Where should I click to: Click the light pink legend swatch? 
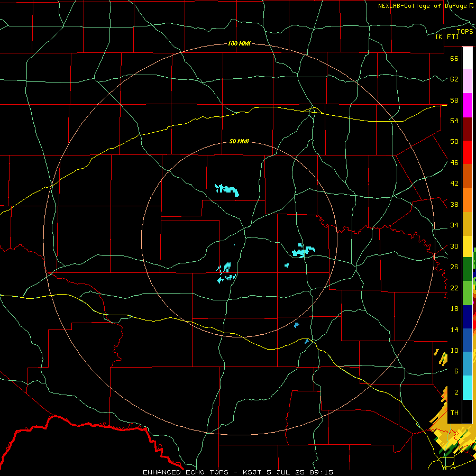(x=467, y=81)
